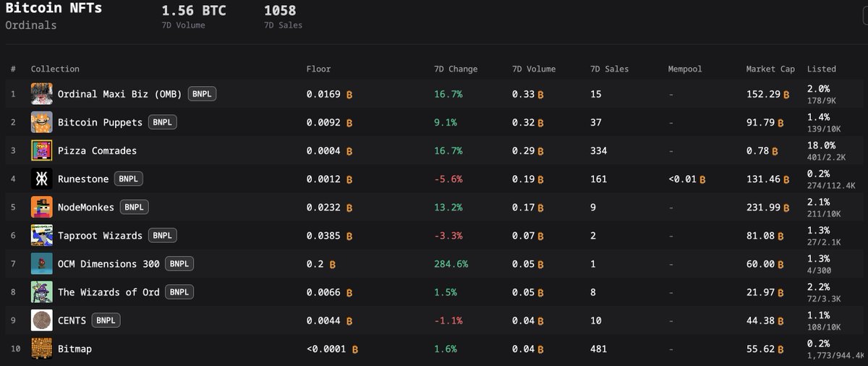Open The Wizards of Ord collection name
This screenshot has height=366, width=868.
pos(109,291)
